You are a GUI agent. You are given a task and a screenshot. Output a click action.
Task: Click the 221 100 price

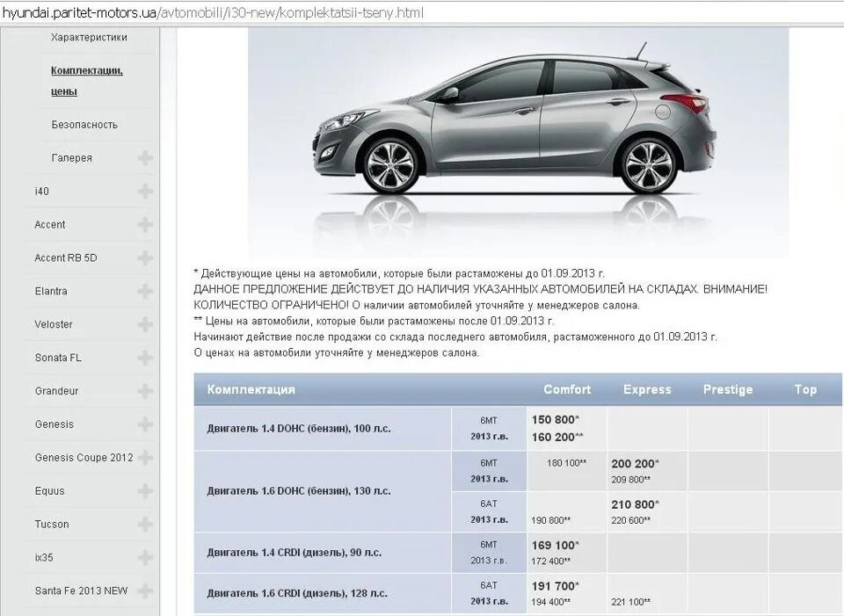(x=631, y=602)
